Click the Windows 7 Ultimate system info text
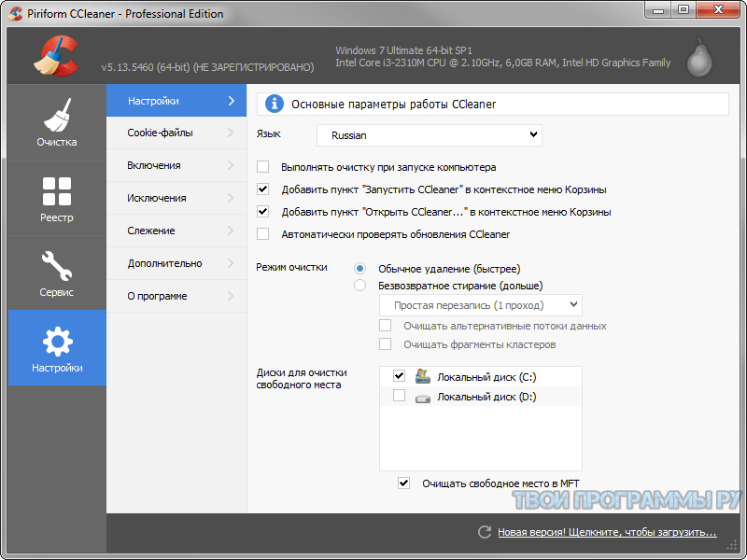747x560 pixels. (x=403, y=50)
